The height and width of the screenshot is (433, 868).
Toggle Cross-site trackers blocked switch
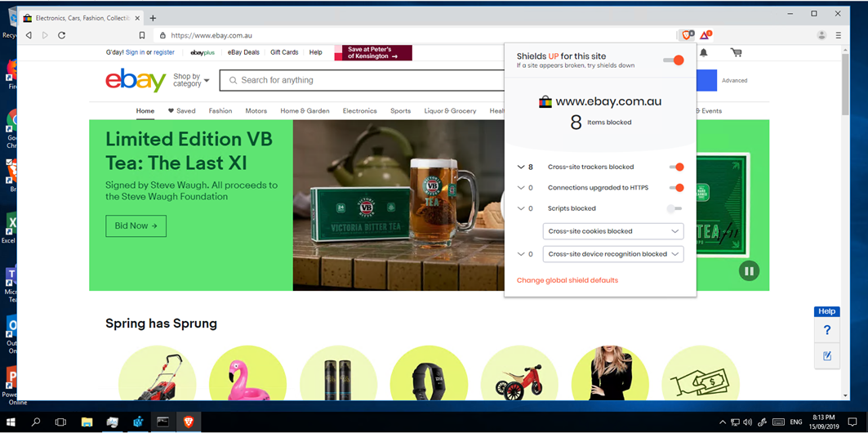point(676,167)
